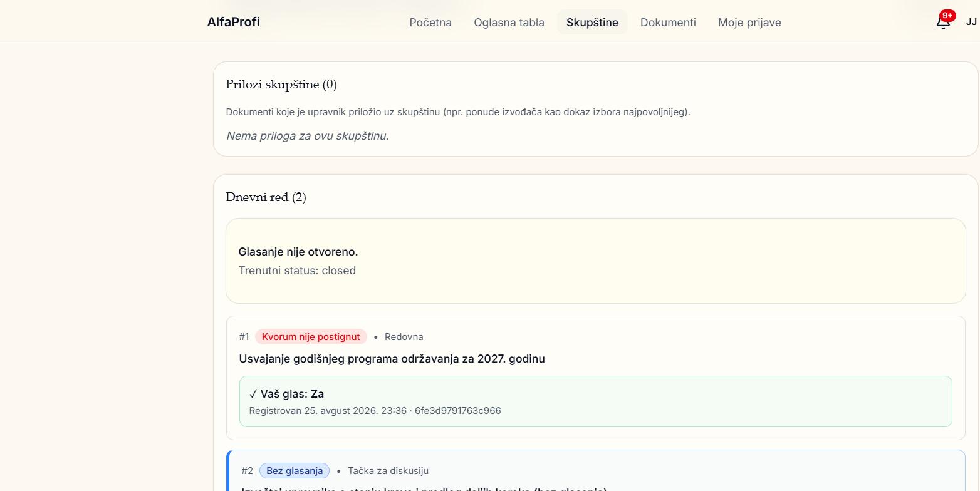The image size is (980, 491).
Task: Open the notifications bell
Action: [x=943, y=22]
